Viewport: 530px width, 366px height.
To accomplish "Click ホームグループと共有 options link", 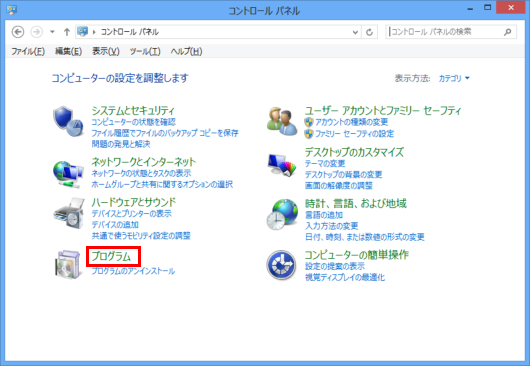I will (x=162, y=185).
